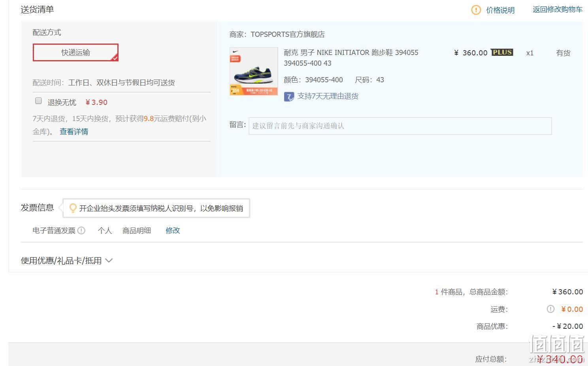
Task: Click the invoice tip lightbulb icon
Action: coord(73,208)
